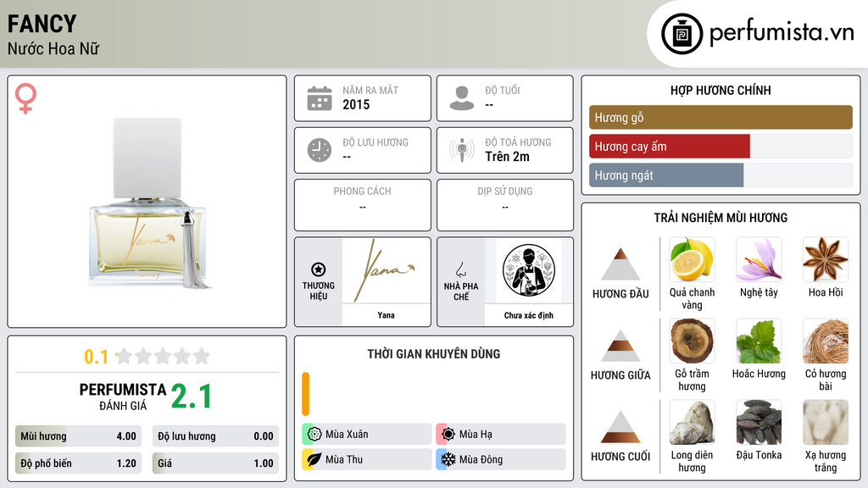Open the Chưa xác định perfumer image

(529, 270)
